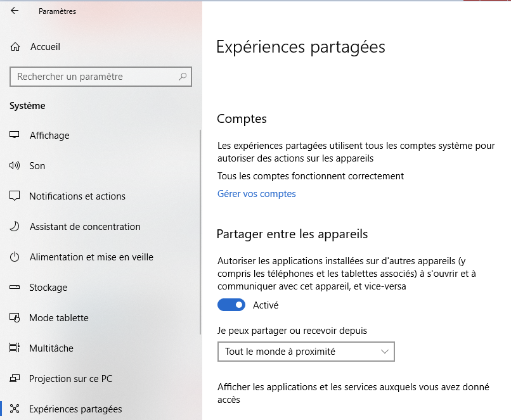The width and height of the screenshot is (511, 420).
Task: Open the 'Gérer vos comptes' link
Action: pos(257,194)
